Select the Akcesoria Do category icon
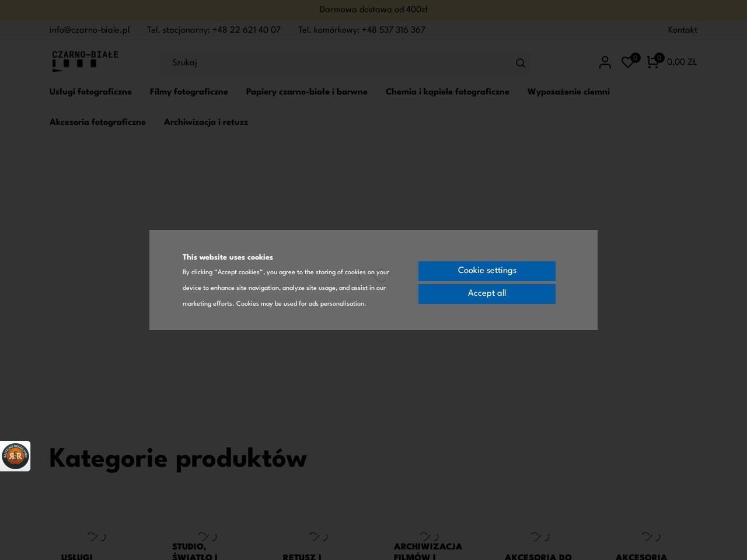The image size is (747, 560). tap(539, 536)
